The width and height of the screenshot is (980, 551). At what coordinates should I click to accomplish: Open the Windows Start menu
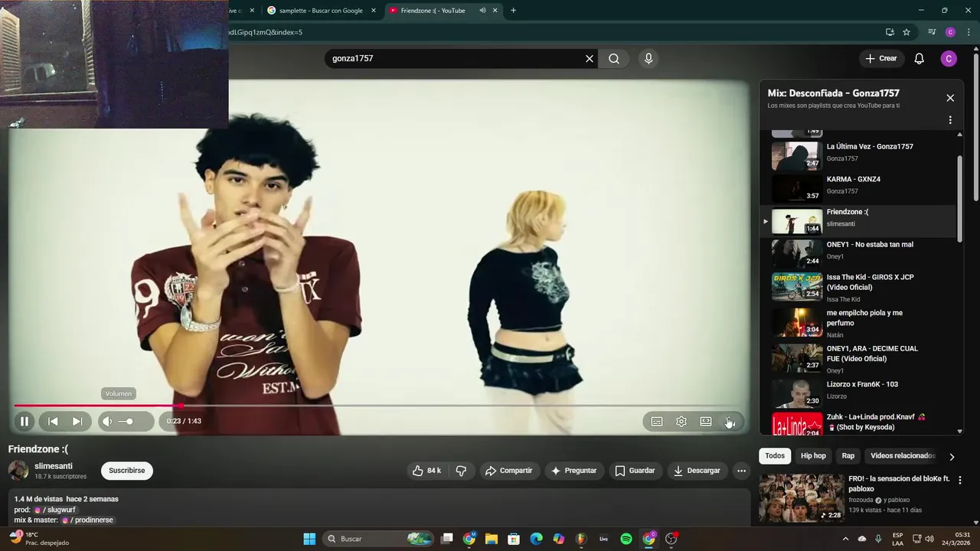309,539
